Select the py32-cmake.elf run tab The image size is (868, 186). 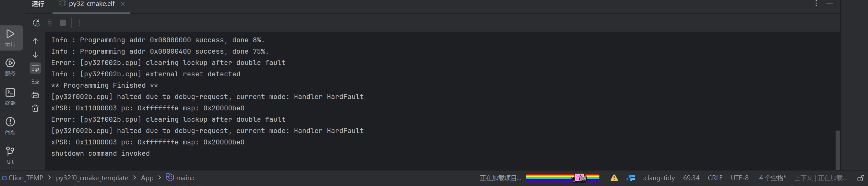click(x=91, y=4)
